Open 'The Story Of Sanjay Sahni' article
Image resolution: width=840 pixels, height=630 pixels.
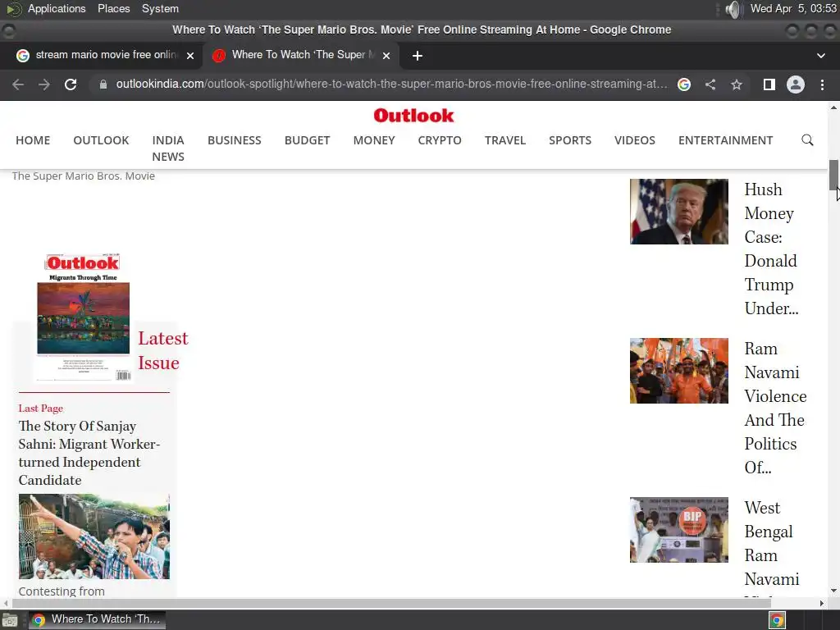(89, 453)
